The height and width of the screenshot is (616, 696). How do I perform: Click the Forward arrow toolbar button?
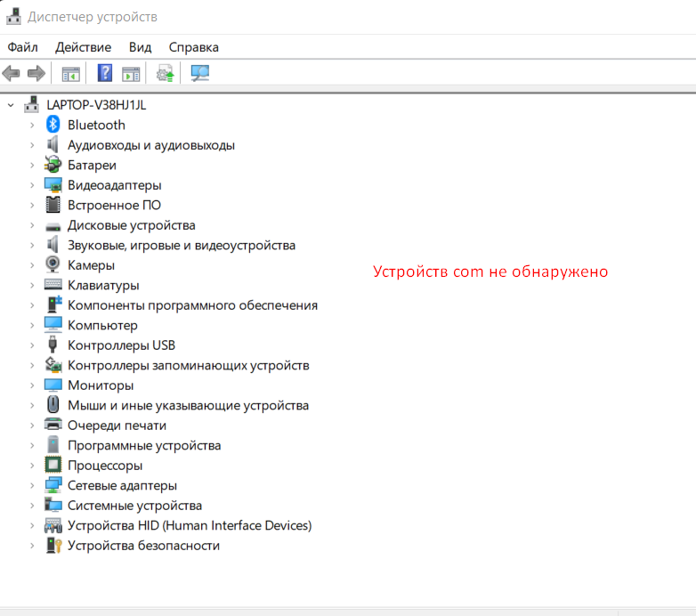coord(36,73)
